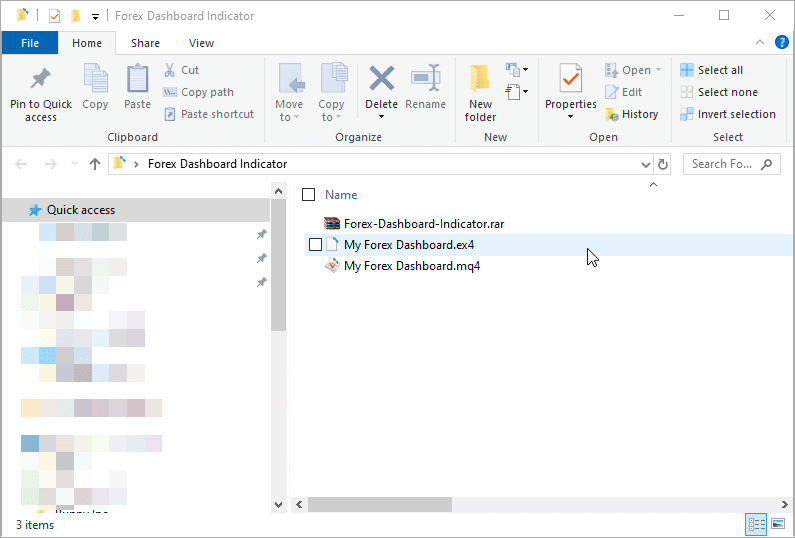Screen dimensions: 795x538
Task: Open Customize Quick Access Toolbar dropdown
Action: pos(95,17)
